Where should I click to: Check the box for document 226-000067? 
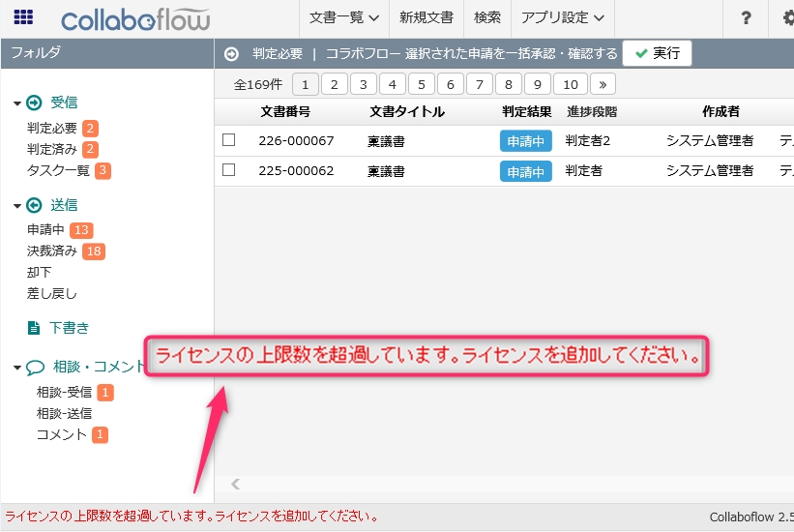tap(229, 140)
